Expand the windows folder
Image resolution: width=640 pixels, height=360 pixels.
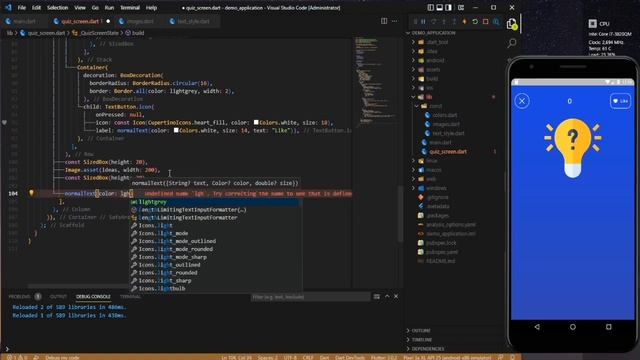point(436,188)
